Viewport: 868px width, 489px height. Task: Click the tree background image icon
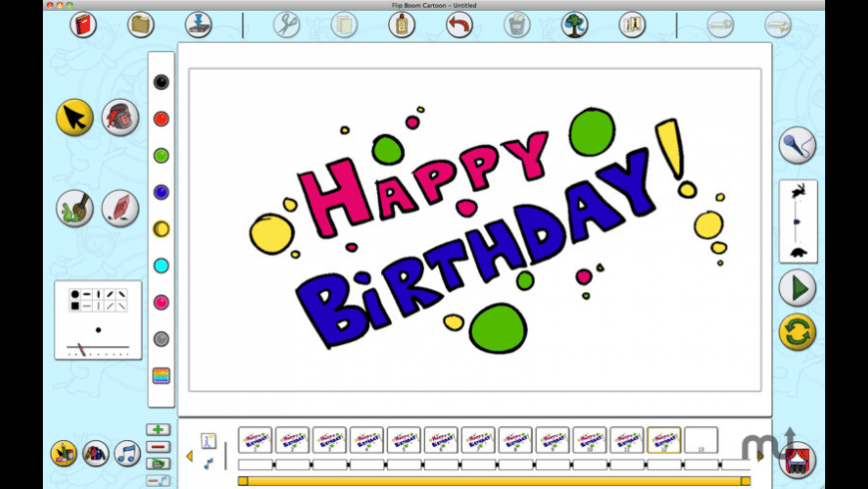tap(575, 25)
